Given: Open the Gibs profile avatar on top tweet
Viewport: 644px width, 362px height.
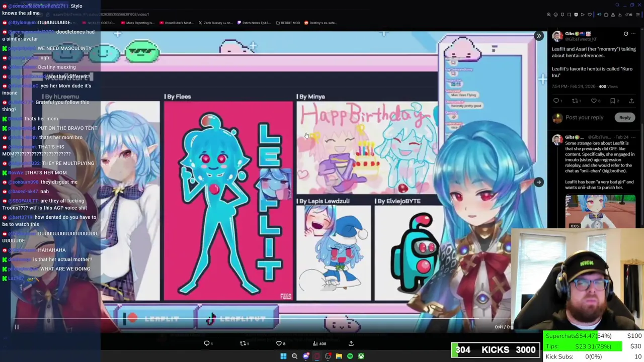Looking at the screenshot, I should click(557, 36).
